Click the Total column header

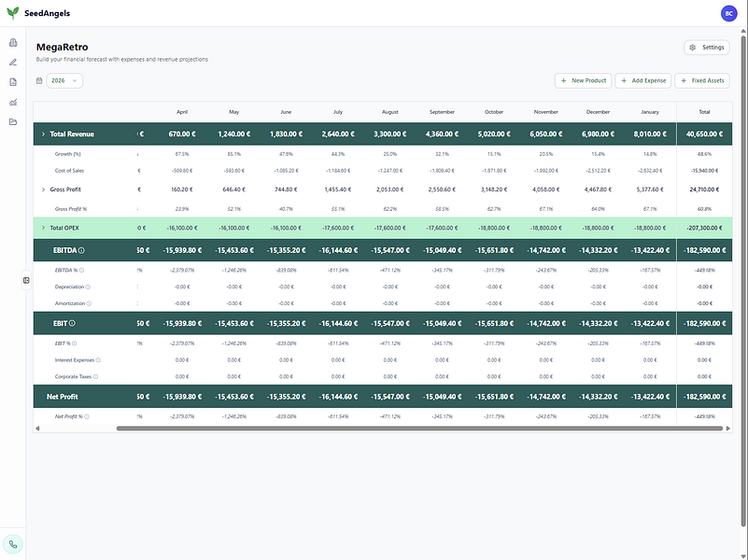704,112
